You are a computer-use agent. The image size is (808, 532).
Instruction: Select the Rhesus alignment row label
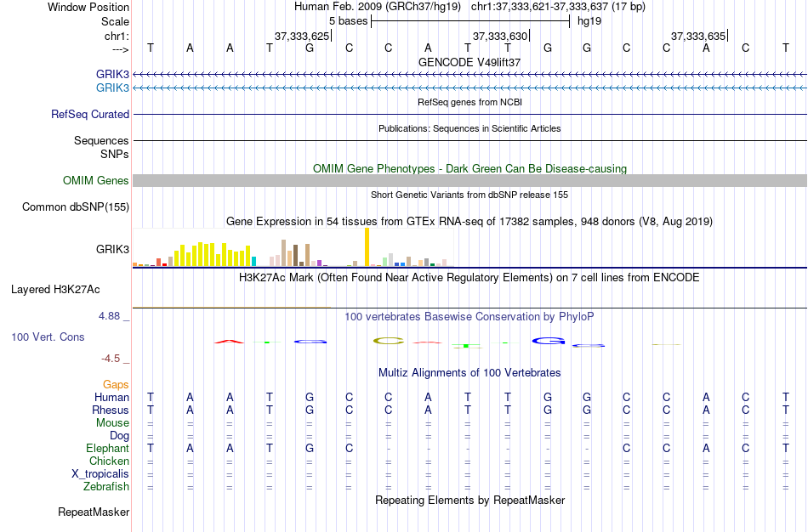(x=111, y=410)
